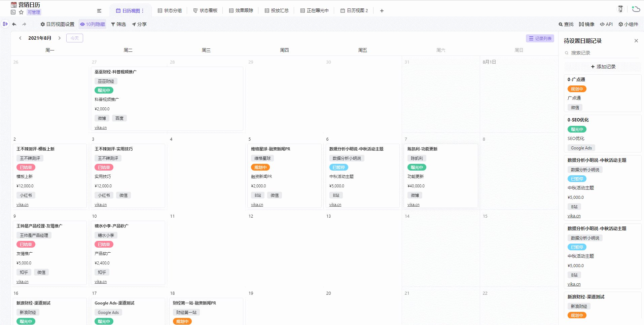Open the 日历视图 tab options menu
644x325 pixels.
pyautogui.click(x=143, y=11)
